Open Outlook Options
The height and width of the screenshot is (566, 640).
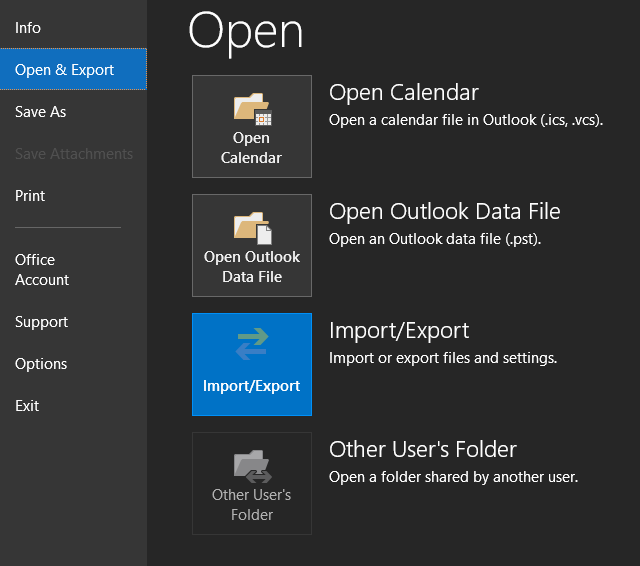[41, 364]
